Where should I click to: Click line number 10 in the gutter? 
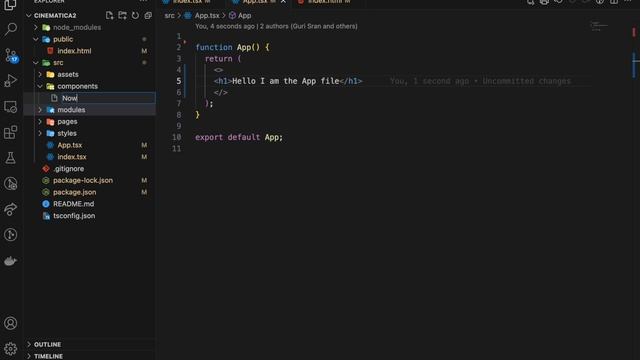pyautogui.click(x=177, y=137)
